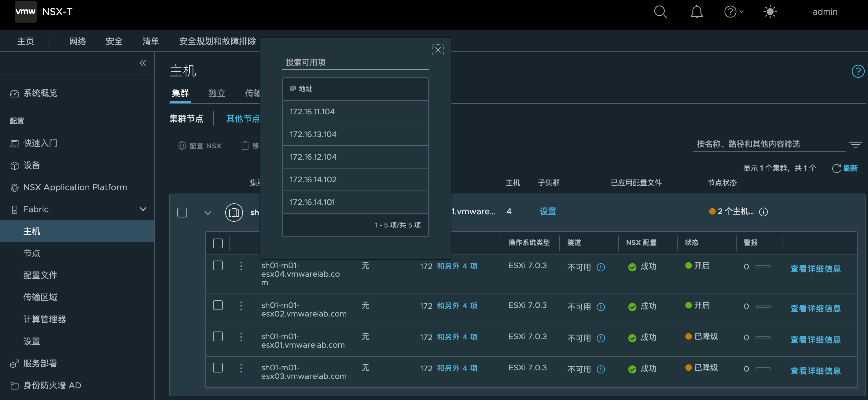Check the esx04 host checkbox
868x400 pixels.
(218, 265)
